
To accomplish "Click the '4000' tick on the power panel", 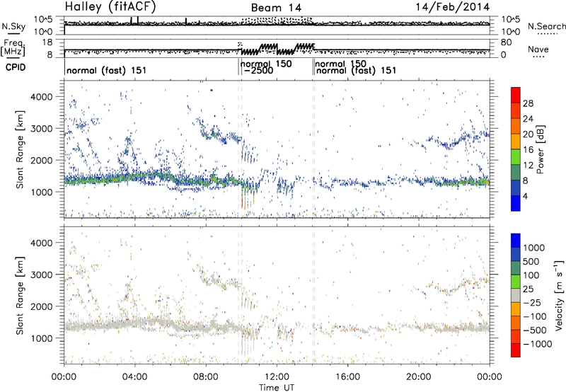I will tap(42, 97).
